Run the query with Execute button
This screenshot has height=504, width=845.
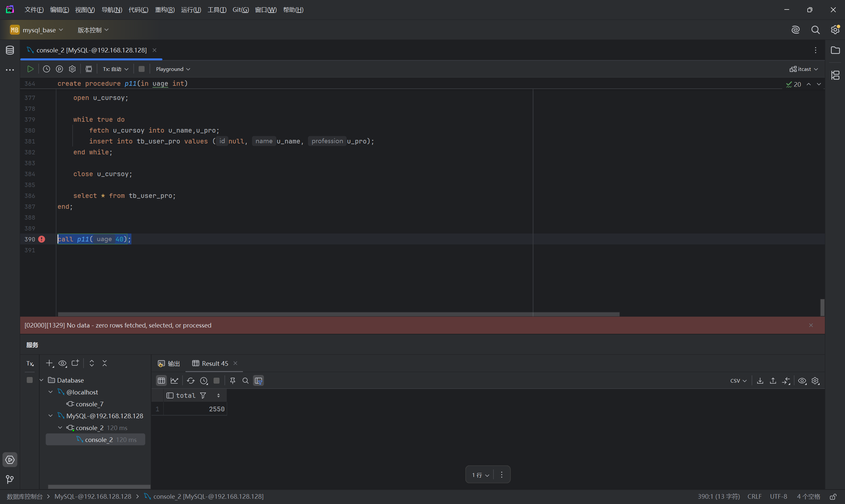pos(30,69)
